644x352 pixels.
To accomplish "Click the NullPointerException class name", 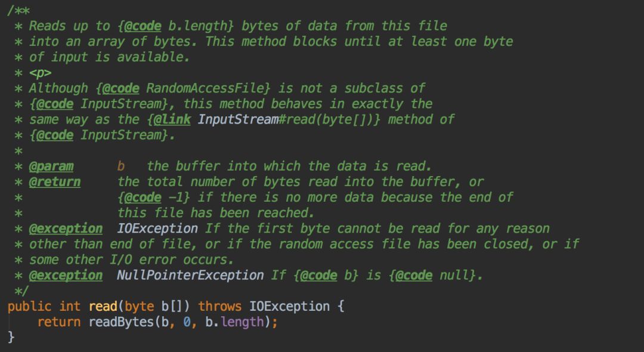I will (x=190, y=276).
